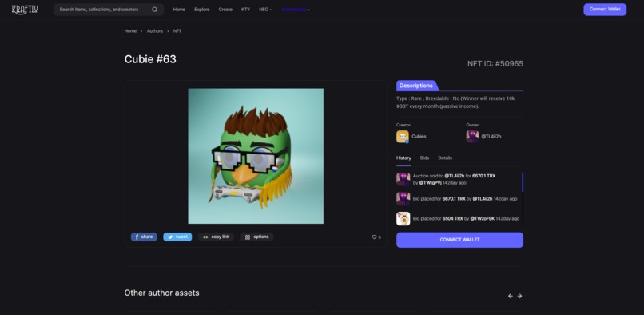Screen dimensions: 644x315
Task: Share the NFT on Facebook
Action: tap(144, 237)
